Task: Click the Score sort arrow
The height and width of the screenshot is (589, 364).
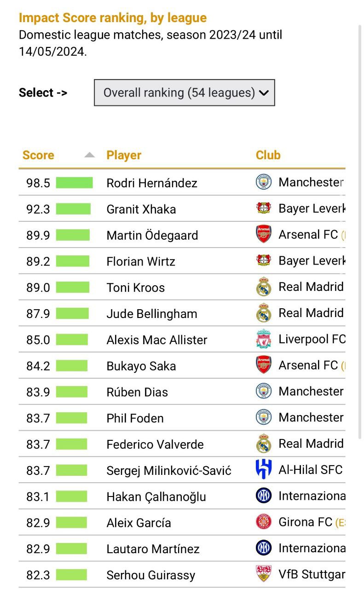Action: pos(90,155)
